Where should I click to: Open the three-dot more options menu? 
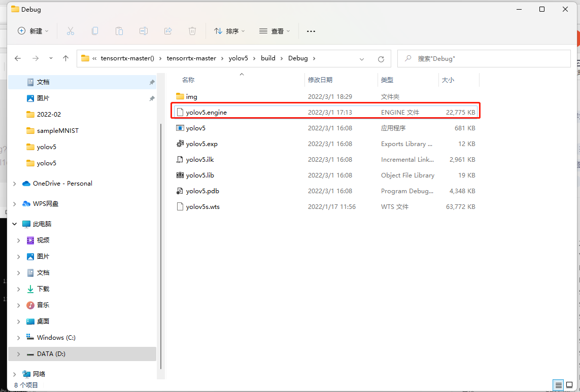(x=311, y=31)
